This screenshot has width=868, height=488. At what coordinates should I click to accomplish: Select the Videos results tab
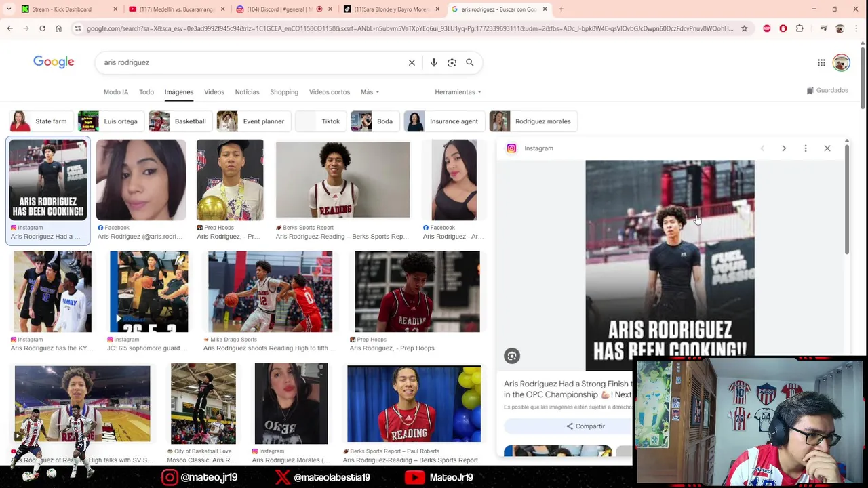214,92
